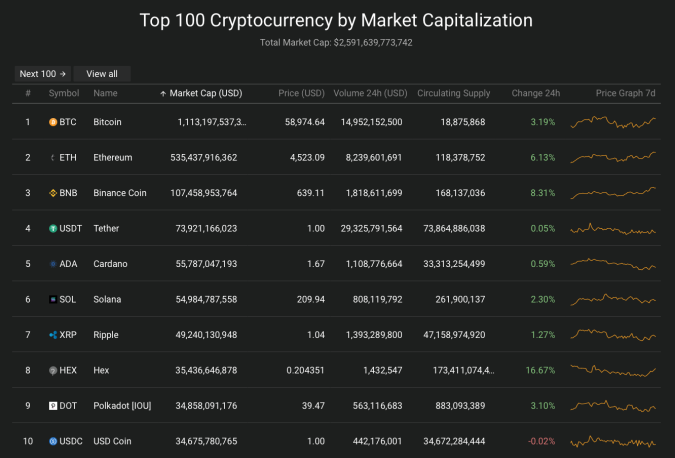The width and height of the screenshot is (675, 458).
Task: Click the Hex HEX coin icon
Action: 53,370
